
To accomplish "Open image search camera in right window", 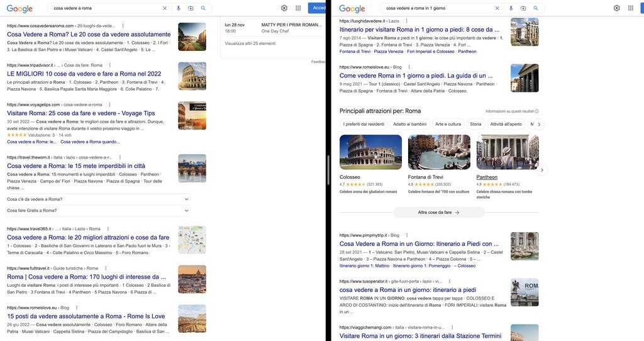I will click(523, 8).
